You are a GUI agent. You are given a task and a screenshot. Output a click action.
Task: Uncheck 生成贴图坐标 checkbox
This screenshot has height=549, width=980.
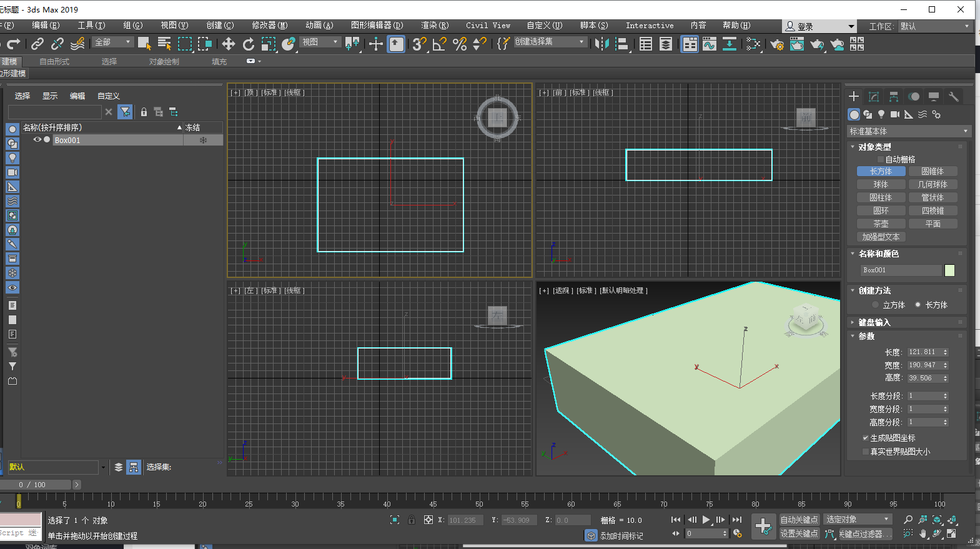pos(866,438)
